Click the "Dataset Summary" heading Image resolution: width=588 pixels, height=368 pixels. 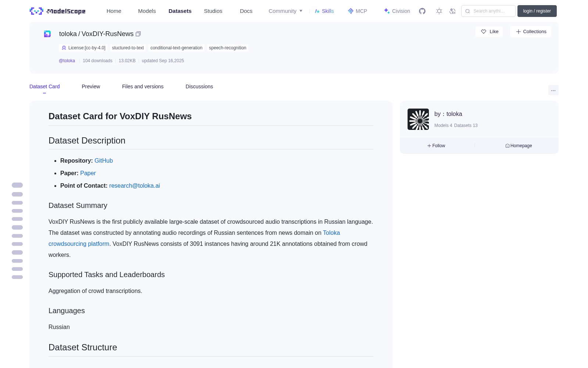(78, 205)
